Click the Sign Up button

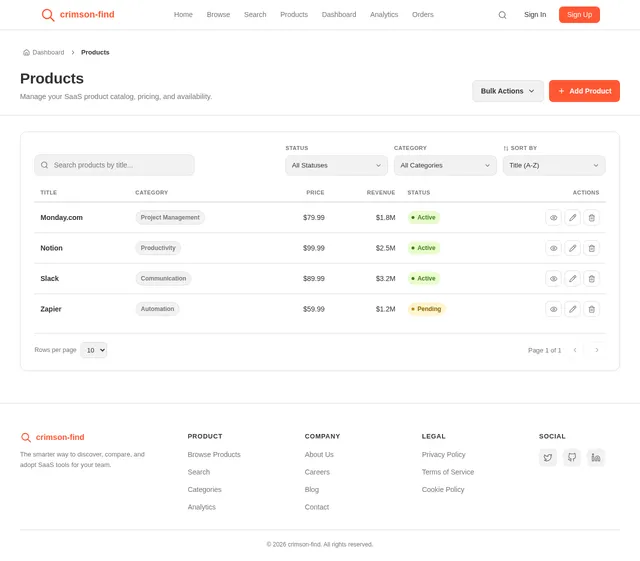coord(579,15)
